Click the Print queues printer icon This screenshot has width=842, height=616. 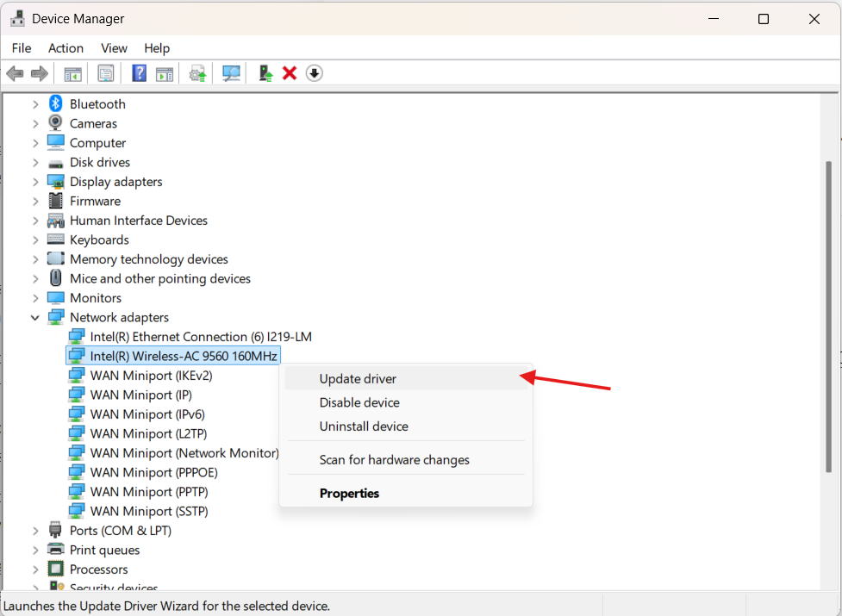coord(56,550)
